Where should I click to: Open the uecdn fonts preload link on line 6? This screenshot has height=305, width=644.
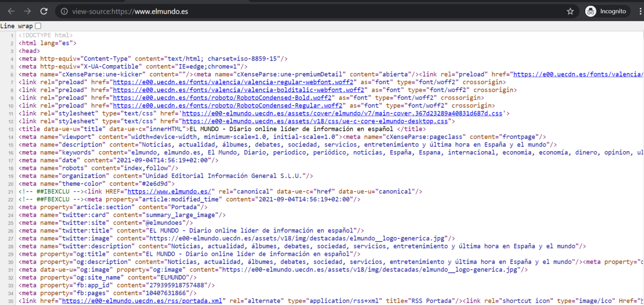[577, 74]
